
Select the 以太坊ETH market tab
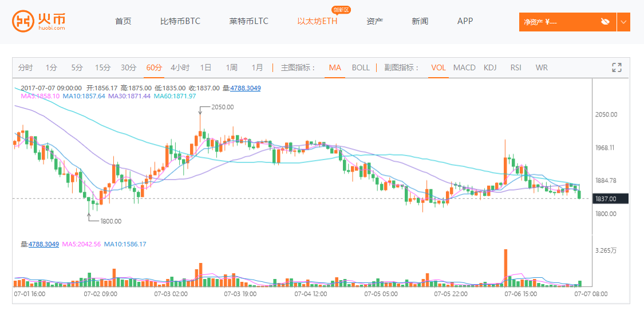[317, 21]
